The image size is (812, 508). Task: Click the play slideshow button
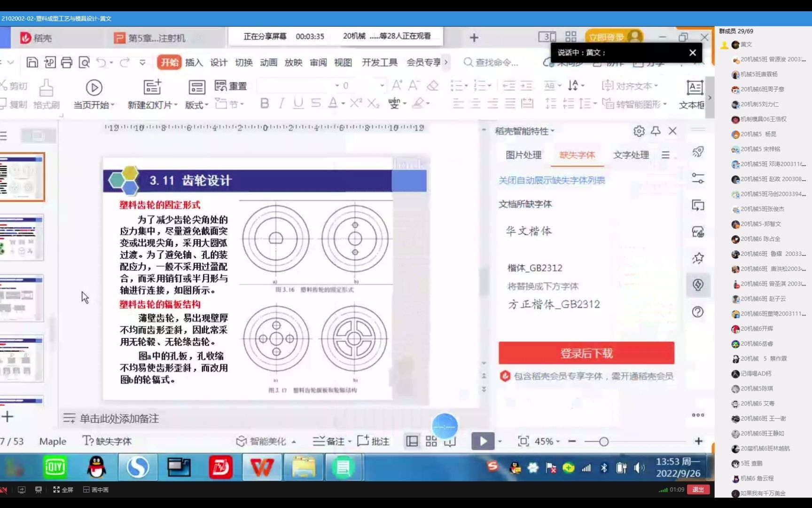[483, 441]
